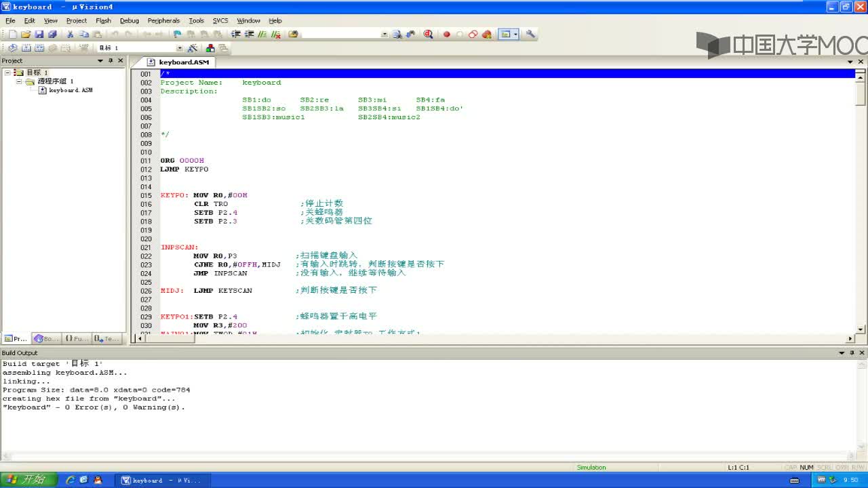The width and height of the screenshot is (868, 488).
Task: Comment the selection with the green slashes icon
Action: pos(262,35)
